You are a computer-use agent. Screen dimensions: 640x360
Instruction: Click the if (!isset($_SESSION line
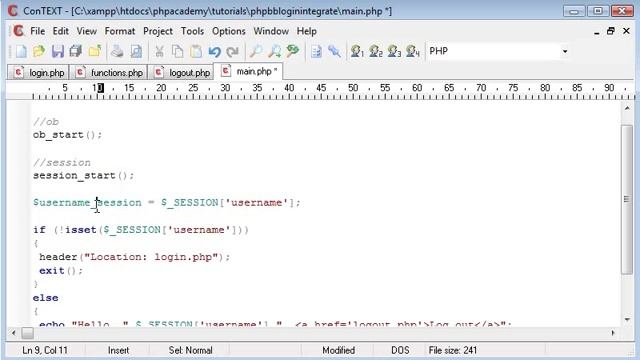[141, 230]
